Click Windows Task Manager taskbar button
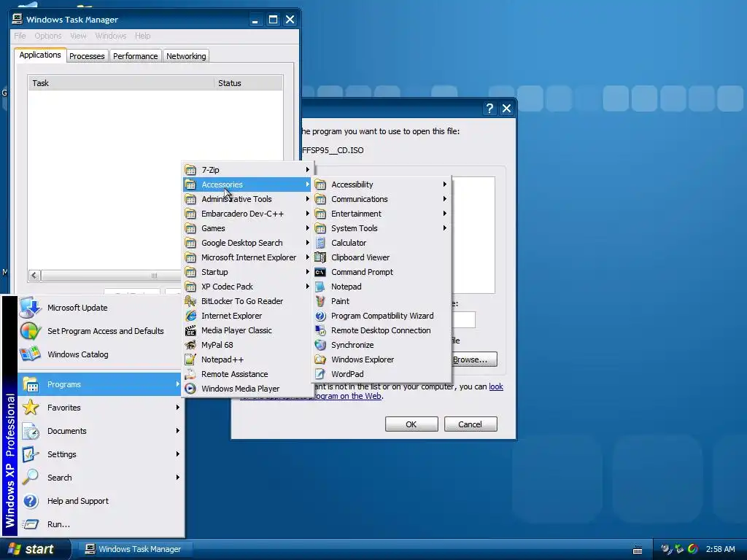This screenshot has height=560, width=747. click(135, 549)
